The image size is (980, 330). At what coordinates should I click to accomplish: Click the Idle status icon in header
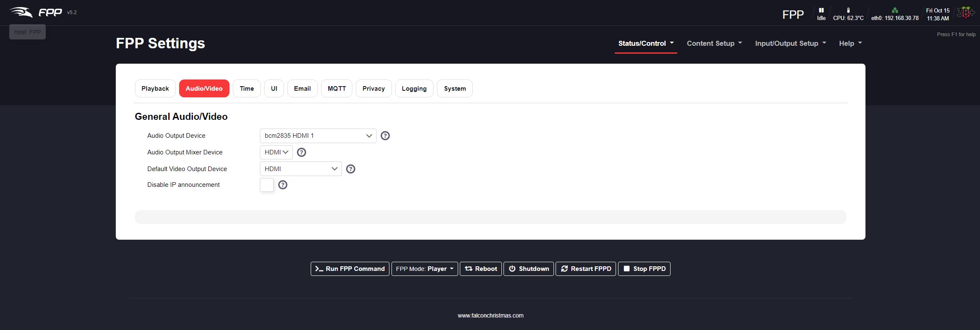821,10
